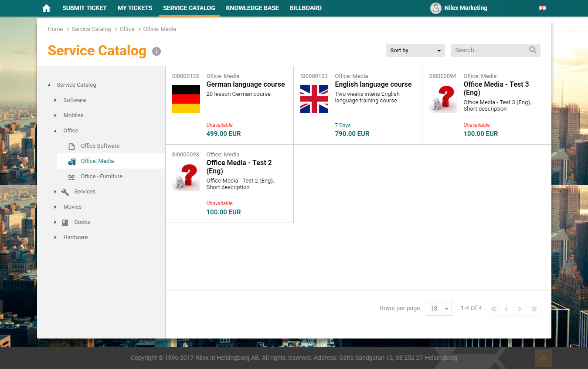Show Service Catalog info icon

click(156, 51)
